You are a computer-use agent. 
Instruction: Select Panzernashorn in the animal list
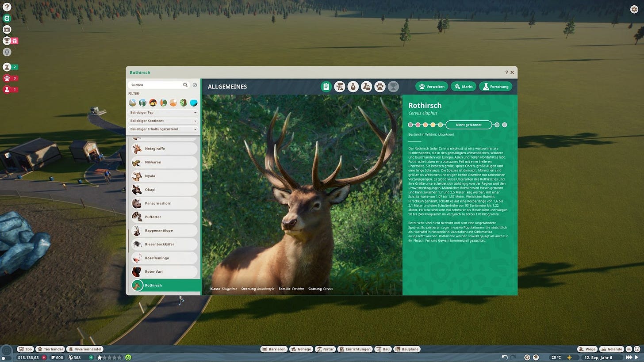click(x=164, y=203)
